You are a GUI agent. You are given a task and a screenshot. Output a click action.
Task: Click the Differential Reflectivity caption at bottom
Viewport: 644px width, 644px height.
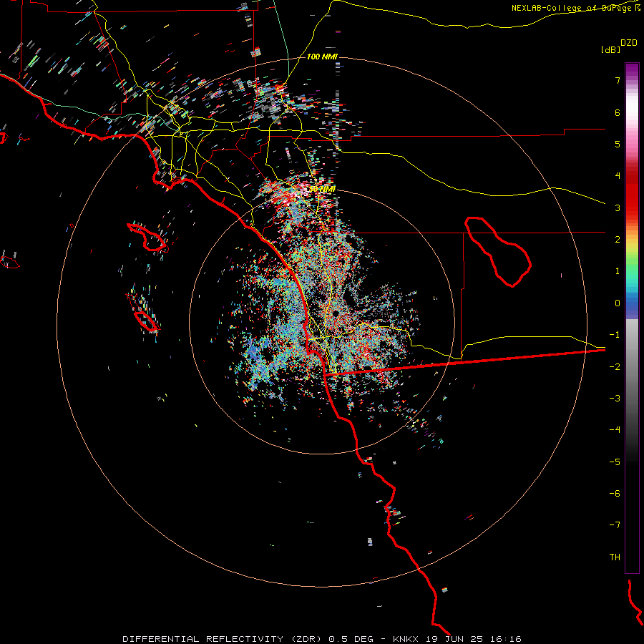[x=321, y=639]
